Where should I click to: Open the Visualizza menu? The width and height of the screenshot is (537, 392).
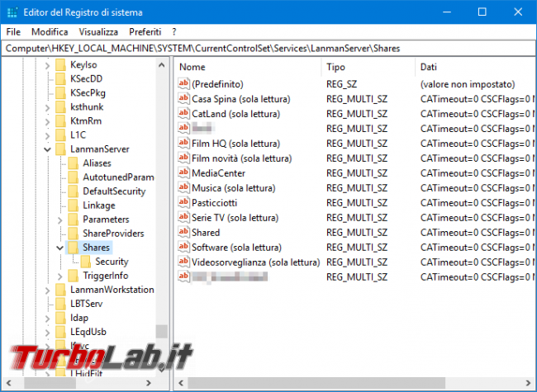(x=98, y=32)
